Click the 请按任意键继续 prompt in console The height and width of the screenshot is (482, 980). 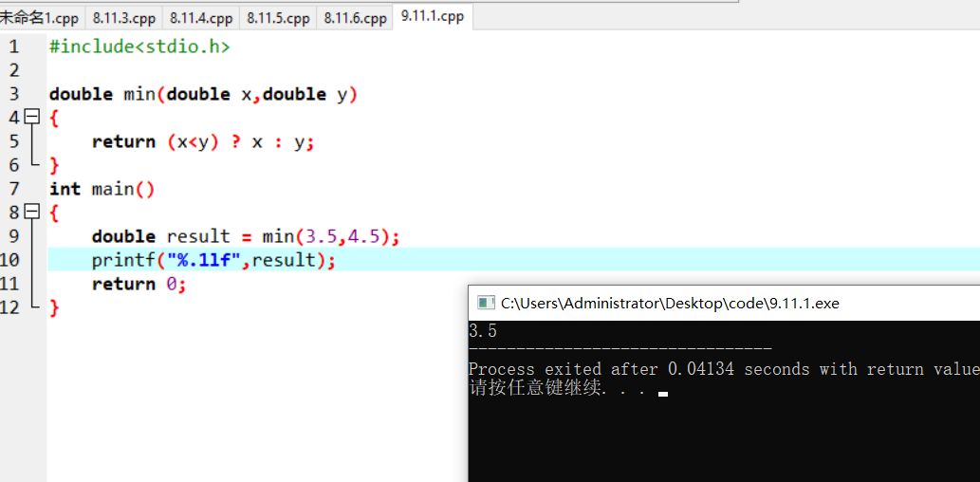click(x=558, y=389)
